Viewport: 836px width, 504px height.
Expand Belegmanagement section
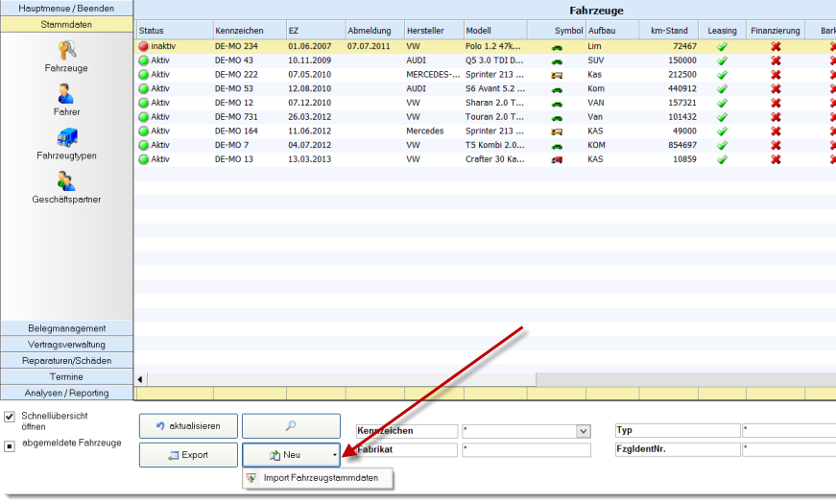coord(66,328)
